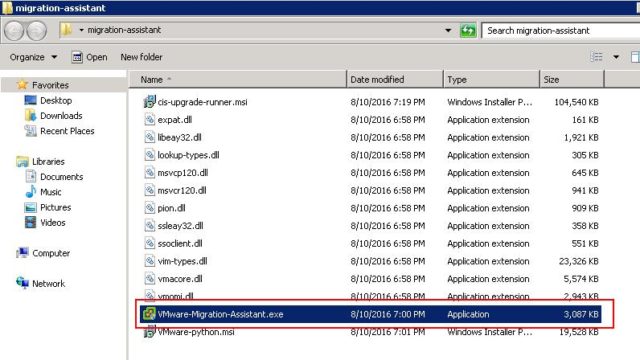Click the Downloads folder icon

(30, 116)
